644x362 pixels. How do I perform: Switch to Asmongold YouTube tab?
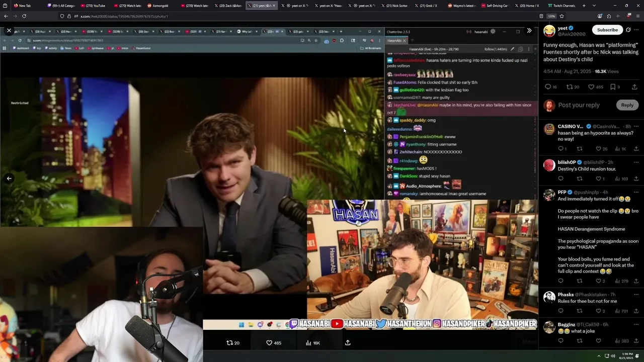pos(160,6)
